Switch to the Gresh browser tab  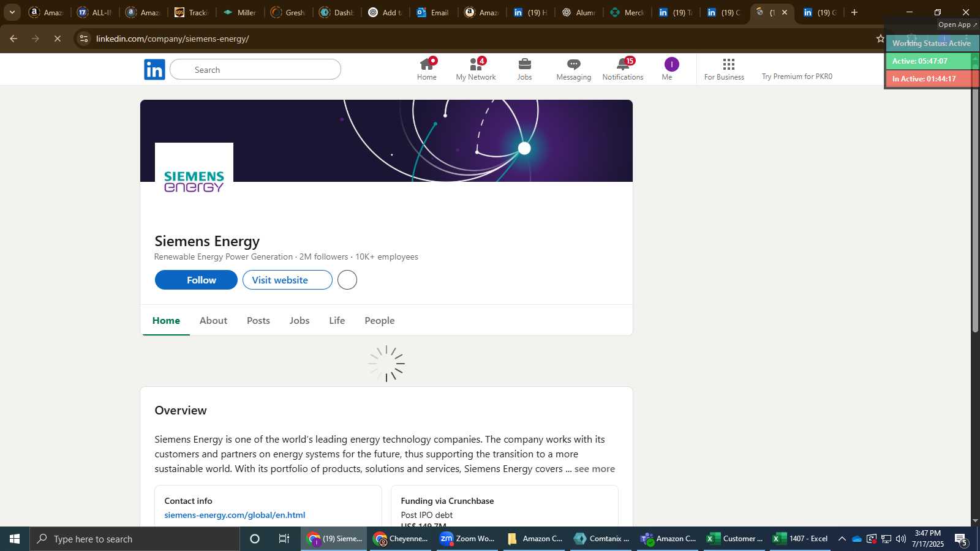coord(288,12)
